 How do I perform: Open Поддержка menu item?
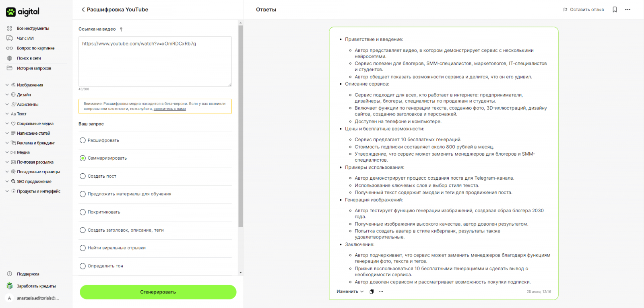[28, 274]
